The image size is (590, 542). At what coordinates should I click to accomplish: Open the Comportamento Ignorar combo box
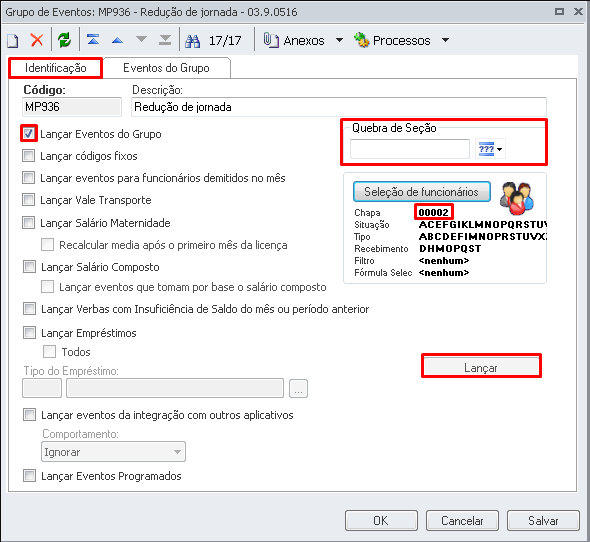pyautogui.click(x=113, y=452)
